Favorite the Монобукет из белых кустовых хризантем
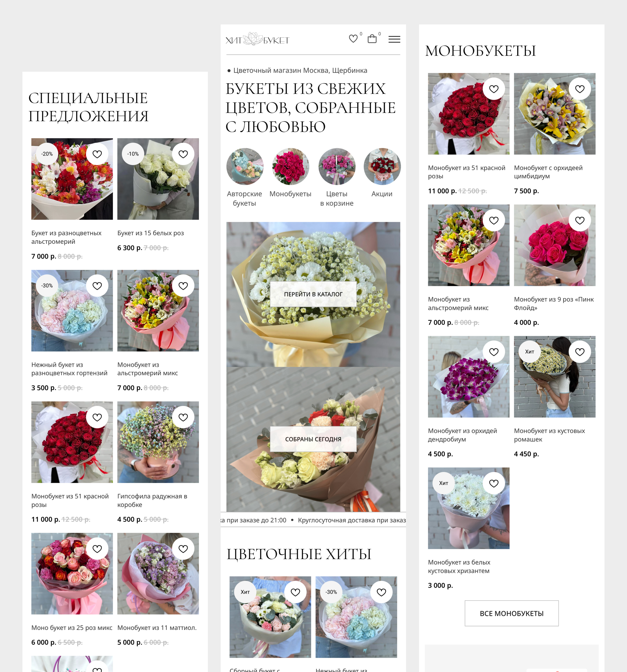This screenshot has width=627, height=672. (494, 483)
